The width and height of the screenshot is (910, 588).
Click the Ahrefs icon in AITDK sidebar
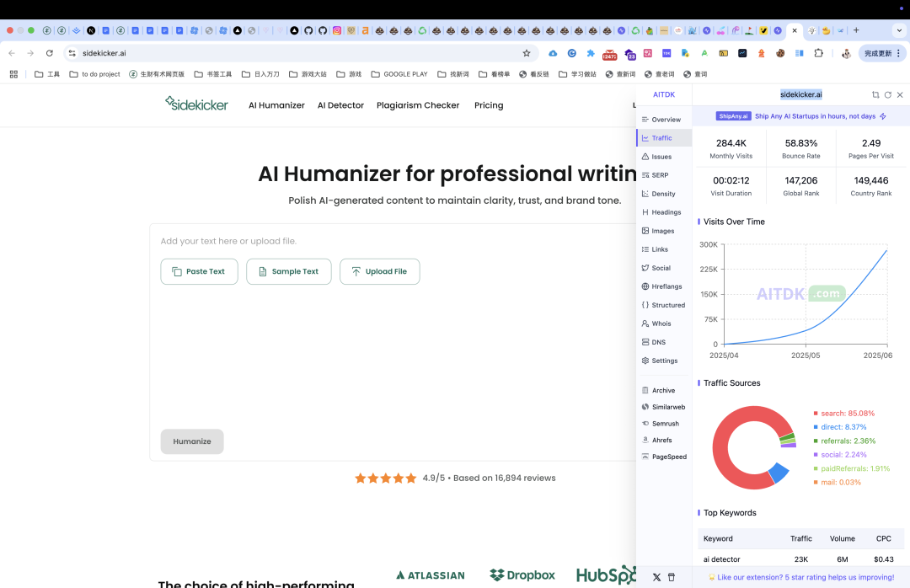point(645,440)
